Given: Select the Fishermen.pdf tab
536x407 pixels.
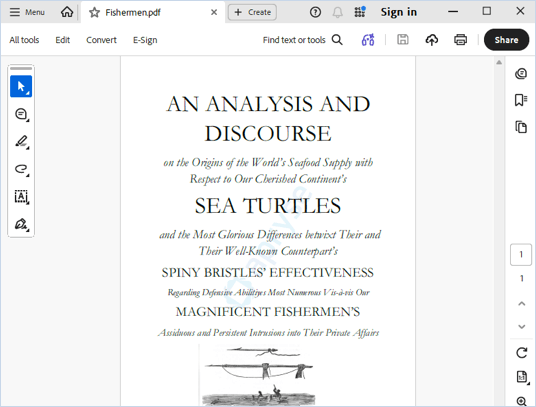Looking at the screenshot, I should [153, 12].
